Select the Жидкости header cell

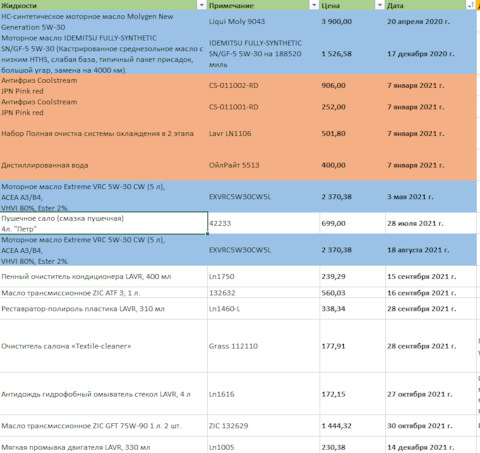(103, 5)
